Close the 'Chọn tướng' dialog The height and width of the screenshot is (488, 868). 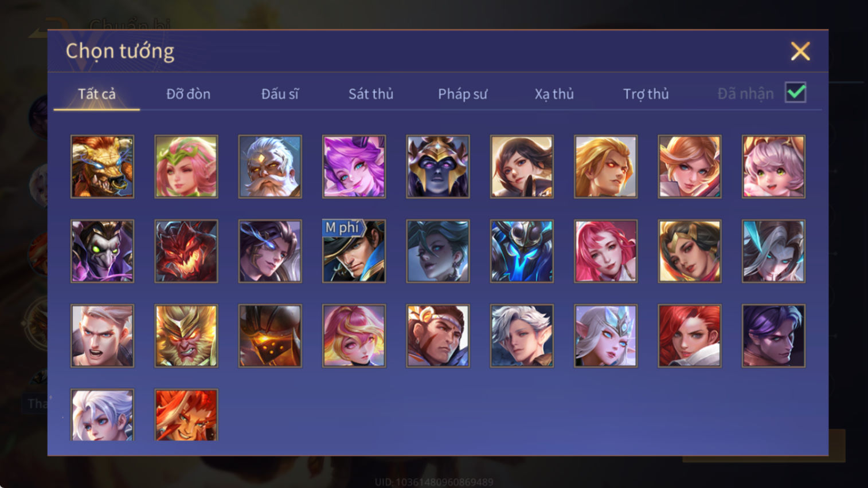(x=800, y=52)
